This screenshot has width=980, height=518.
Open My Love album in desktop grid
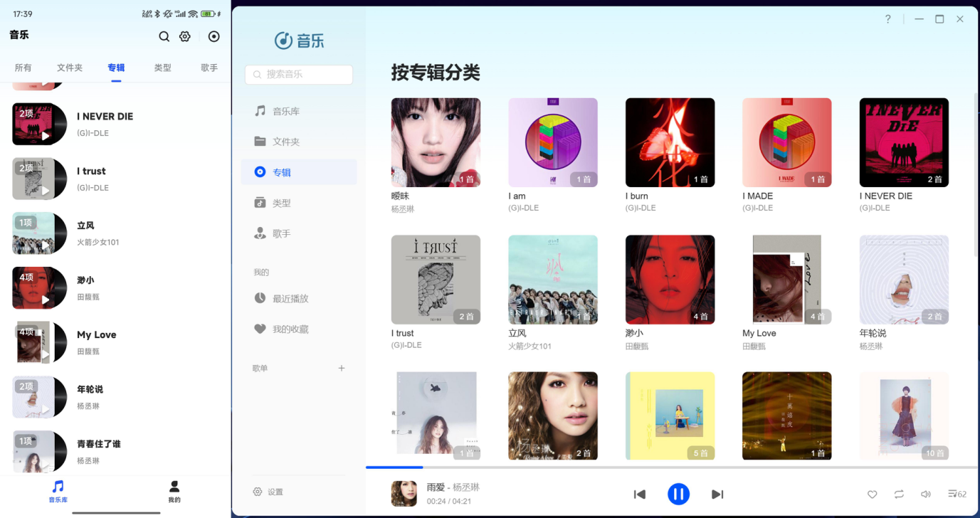pyautogui.click(x=787, y=280)
